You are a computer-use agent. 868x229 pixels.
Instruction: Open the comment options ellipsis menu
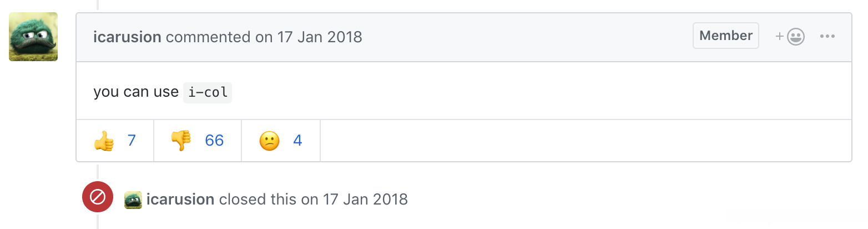pos(827,37)
